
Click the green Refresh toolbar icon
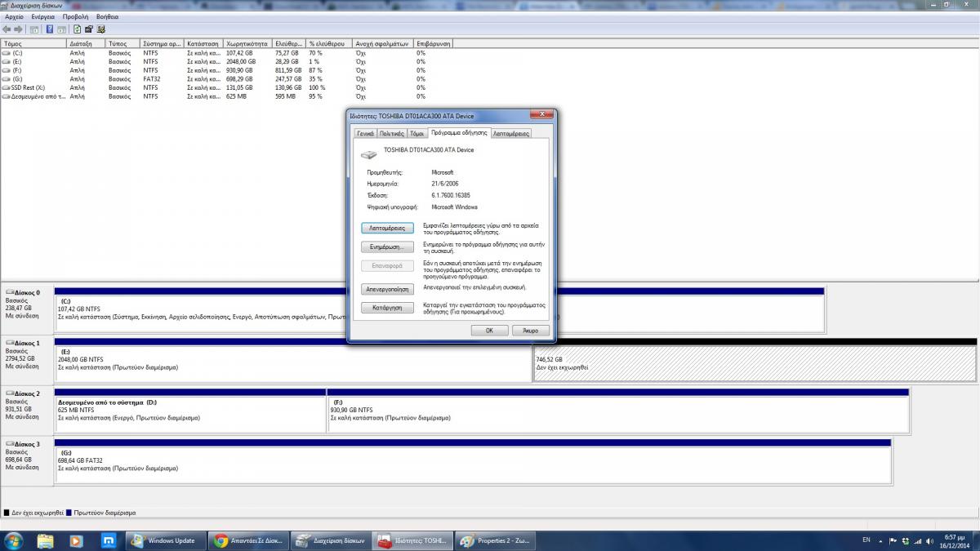pyautogui.click(x=77, y=29)
